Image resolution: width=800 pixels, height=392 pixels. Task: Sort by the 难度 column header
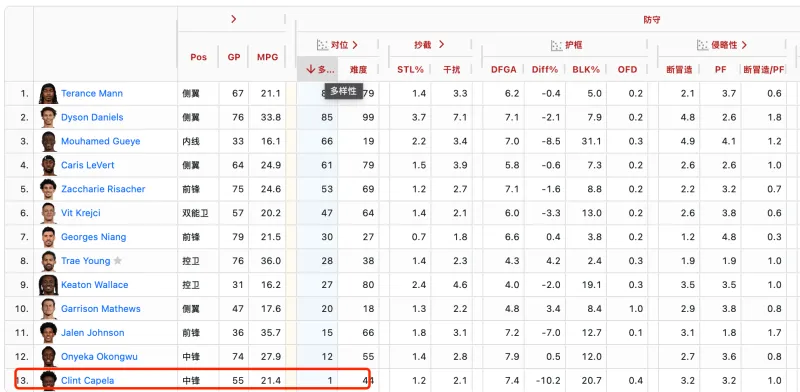coord(358,69)
